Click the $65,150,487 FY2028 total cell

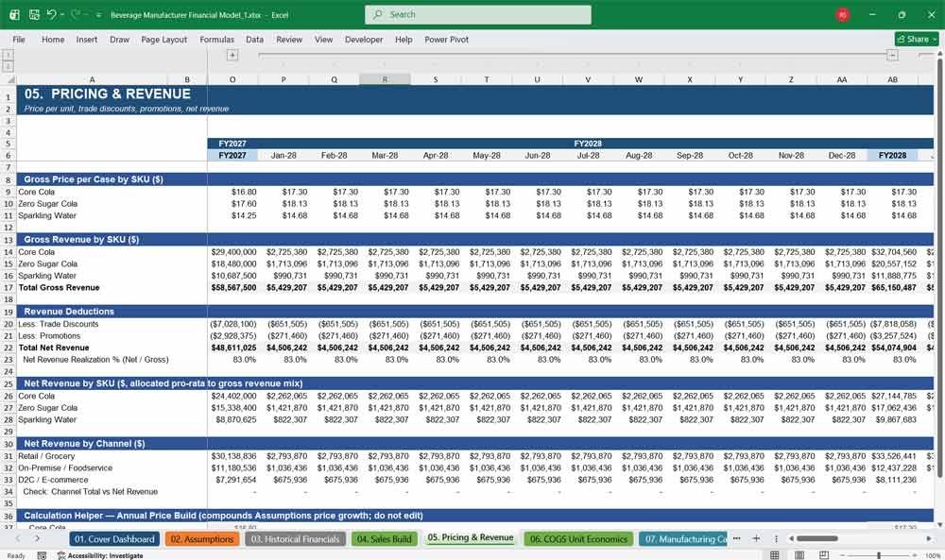pos(893,288)
